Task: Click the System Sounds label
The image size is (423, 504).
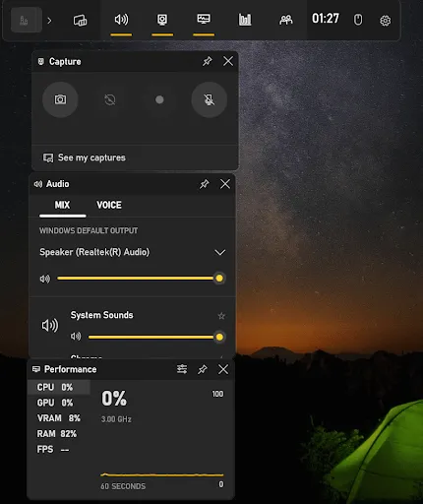Action: tap(101, 315)
